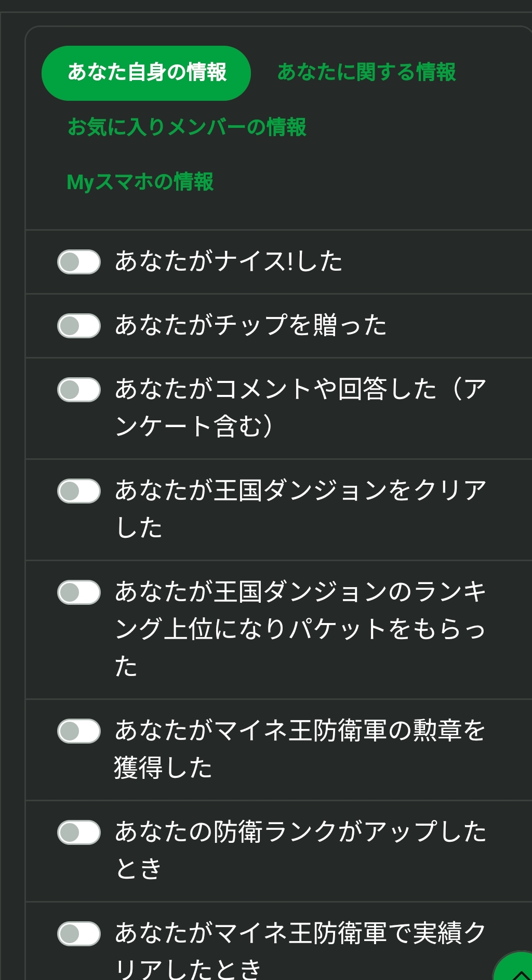Open the お気に入りメンバーの情報 tab

click(x=187, y=127)
